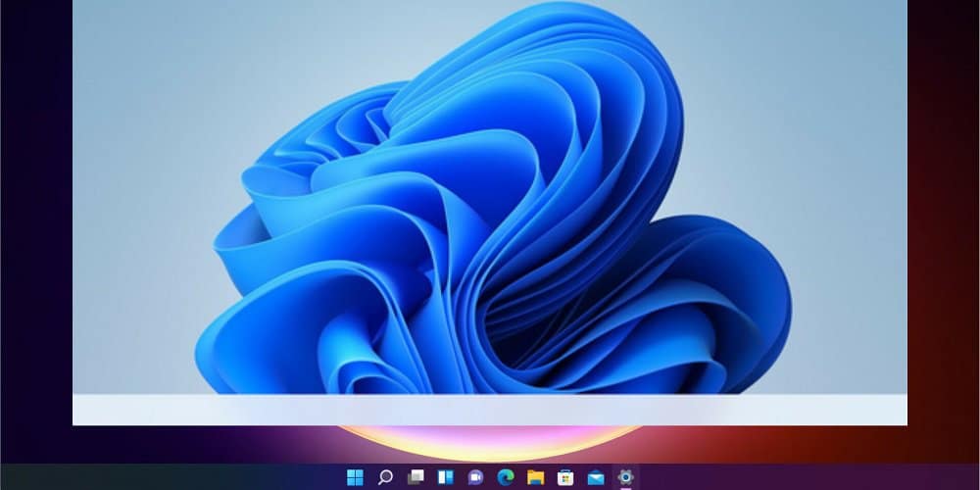Open Task View in taskbar
Viewport: 980px width, 490px height.
pyautogui.click(x=416, y=477)
